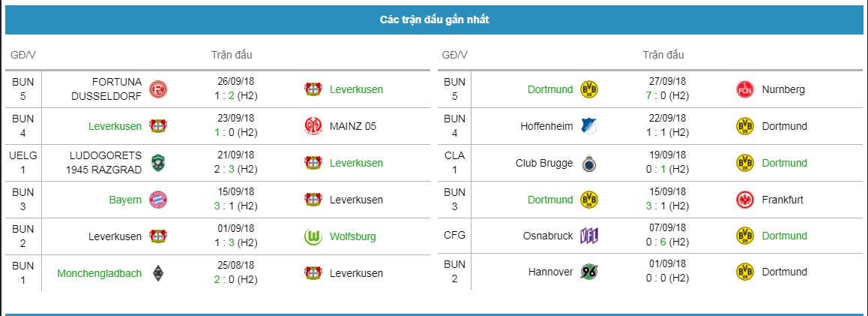868x316 pixels.
Task: Open the Nurnberg team link
Action: coord(783,89)
